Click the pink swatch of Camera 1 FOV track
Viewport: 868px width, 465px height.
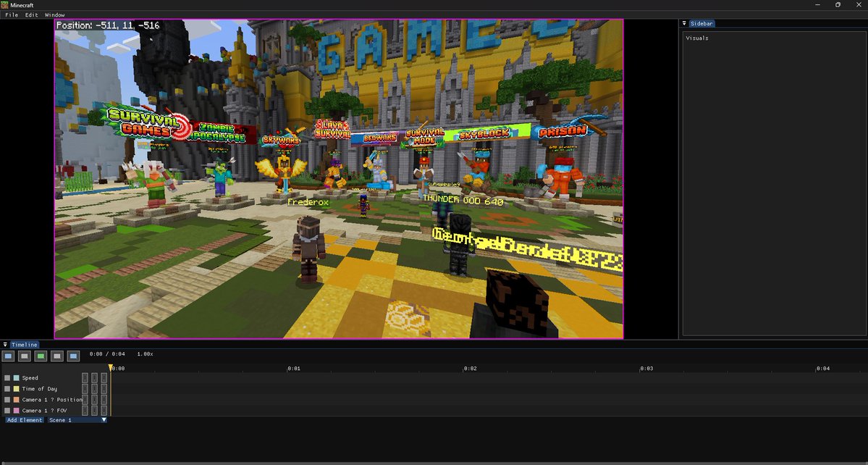(16, 411)
